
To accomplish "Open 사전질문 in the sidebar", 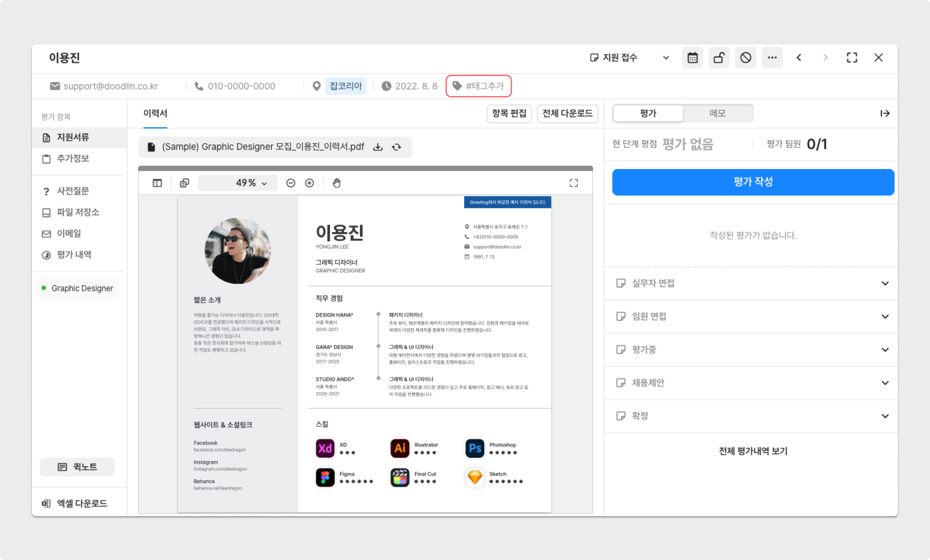I will pos(73,191).
